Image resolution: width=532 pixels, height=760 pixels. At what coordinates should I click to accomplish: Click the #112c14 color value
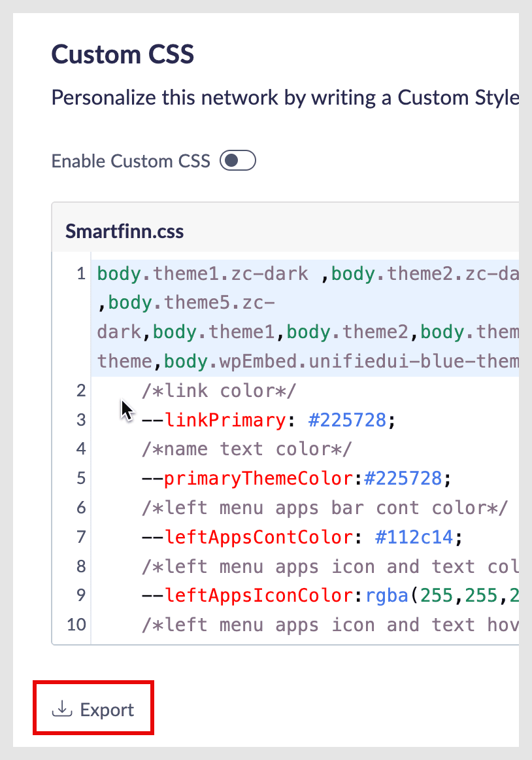coord(414,537)
